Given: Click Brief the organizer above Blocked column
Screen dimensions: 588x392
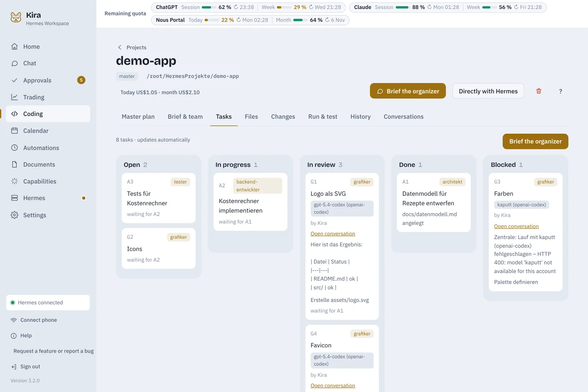Looking at the screenshot, I should pos(535,141).
